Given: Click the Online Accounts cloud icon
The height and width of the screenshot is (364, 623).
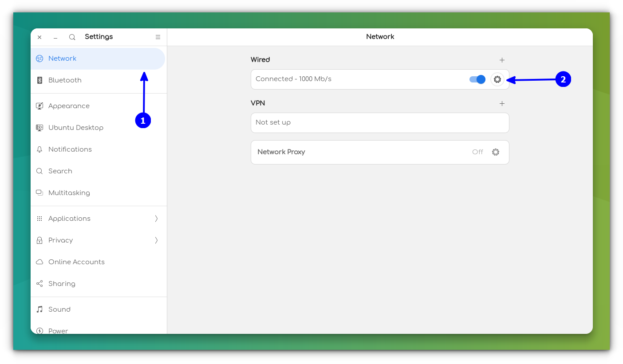Looking at the screenshot, I should point(39,262).
